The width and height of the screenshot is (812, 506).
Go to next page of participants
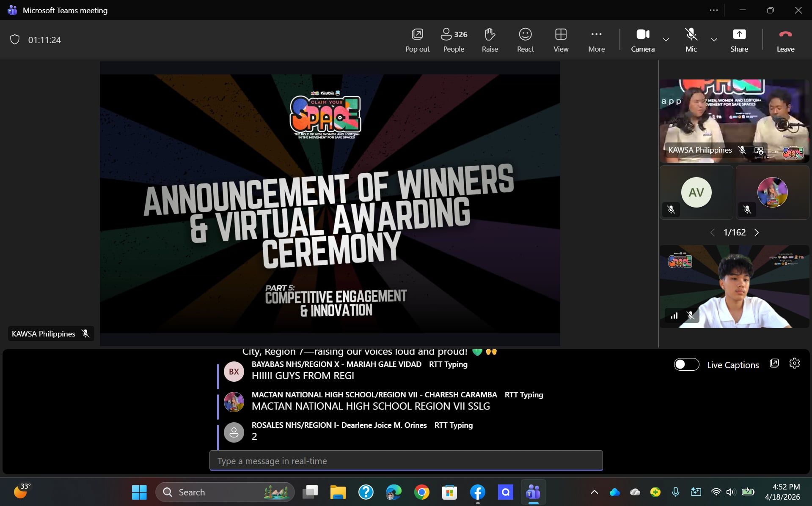coord(757,232)
